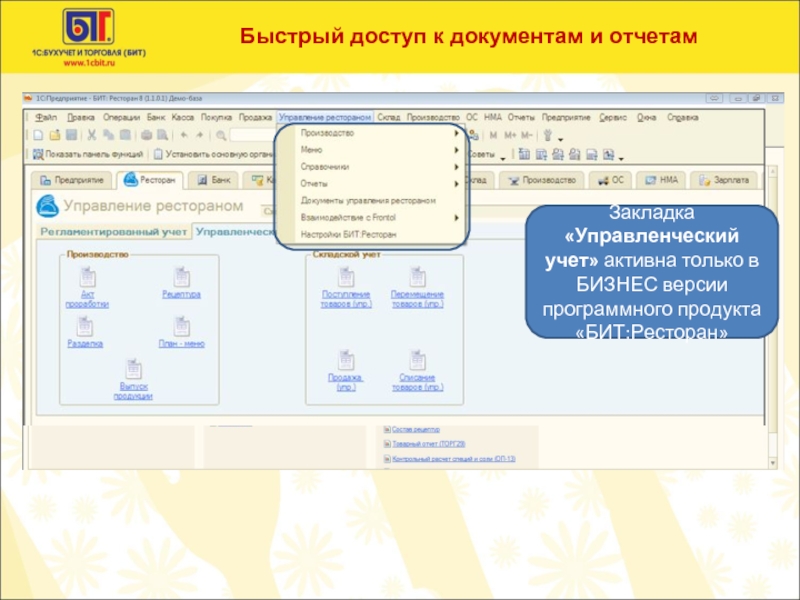800x600 pixels.
Task: Click the Print printer icon
Action: [x=146, y=135]
